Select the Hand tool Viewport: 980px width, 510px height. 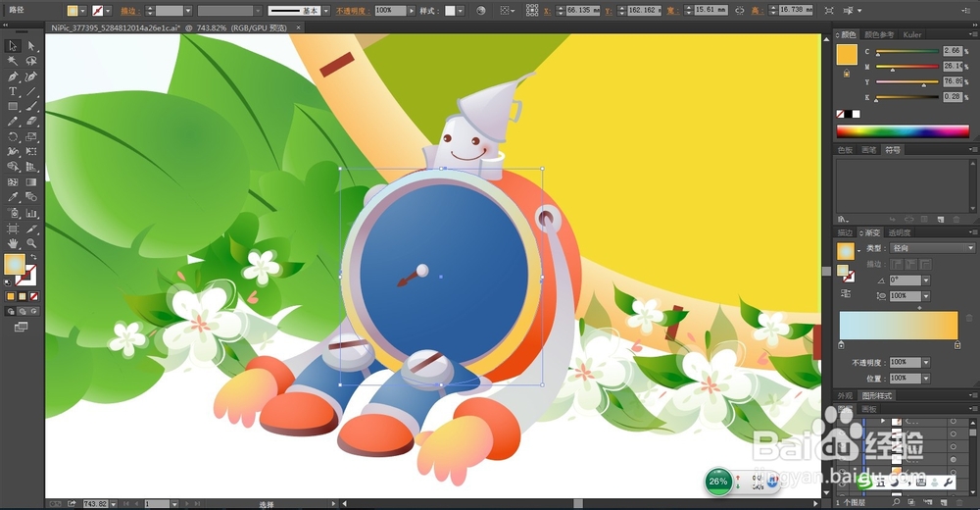click(13, 243)
